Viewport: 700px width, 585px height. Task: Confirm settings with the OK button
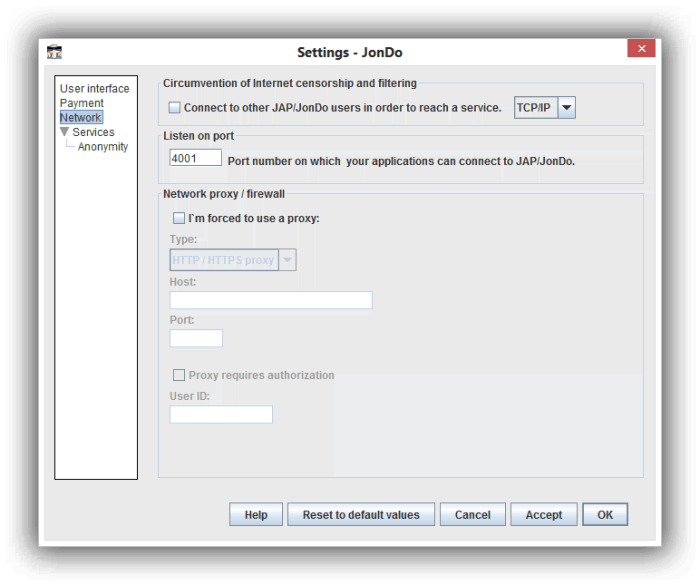[x=605, y=514]
